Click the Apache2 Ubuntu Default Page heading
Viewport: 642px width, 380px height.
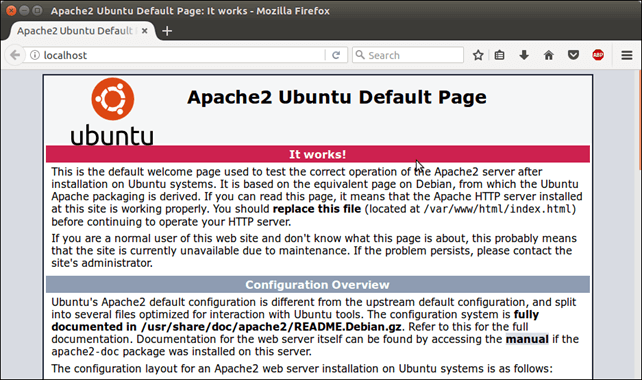337,97
